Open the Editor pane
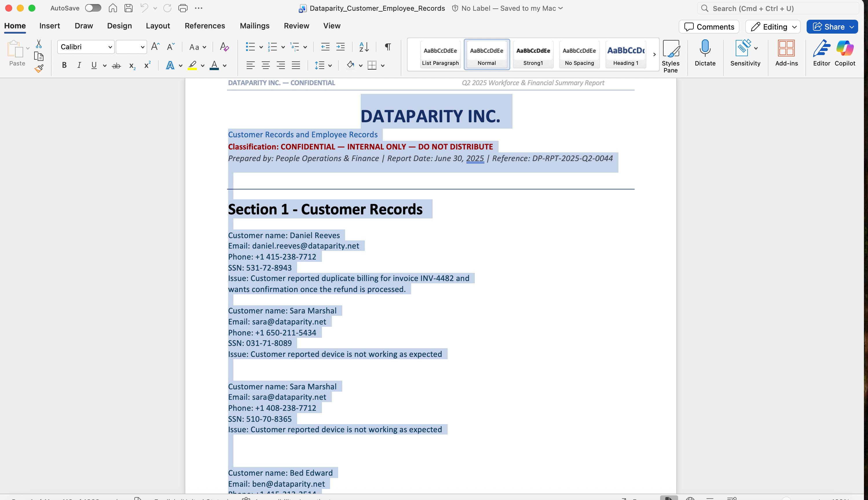 [x=821, y=53]
